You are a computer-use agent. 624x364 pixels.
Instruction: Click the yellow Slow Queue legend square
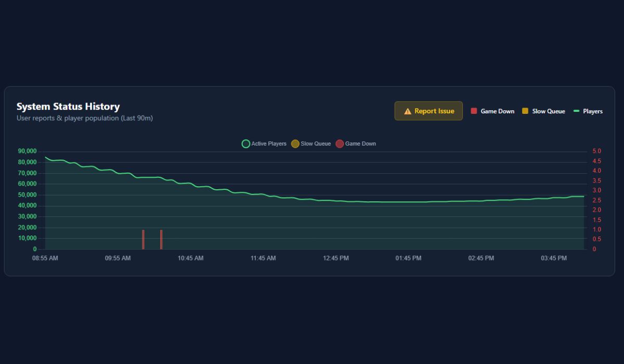(525, 111)
